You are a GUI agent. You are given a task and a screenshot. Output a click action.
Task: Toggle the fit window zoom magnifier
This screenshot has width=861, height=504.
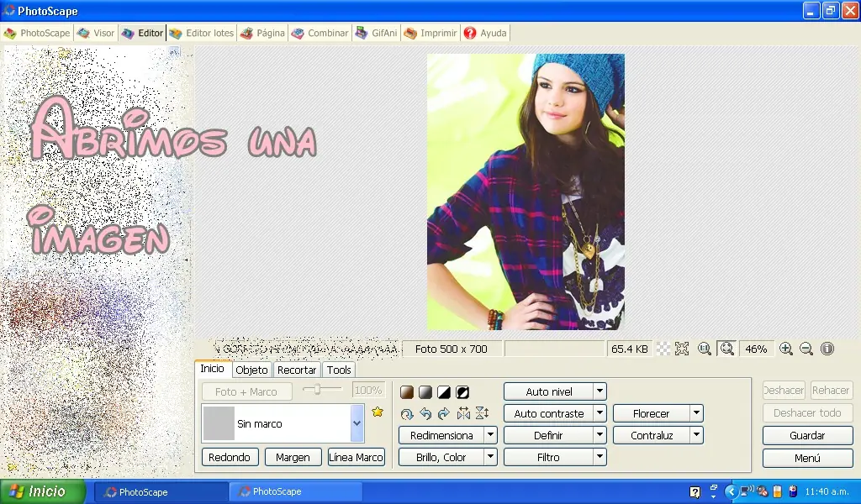727,349
